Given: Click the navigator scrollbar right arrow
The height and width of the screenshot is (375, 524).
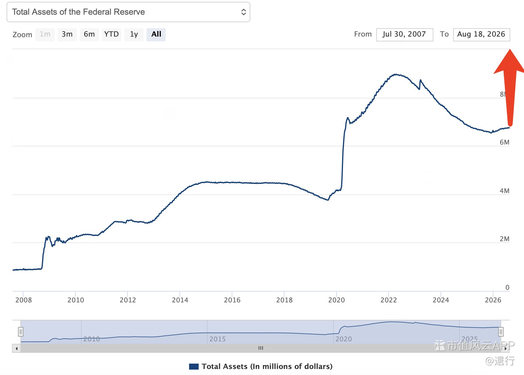Looking at the screenshot, I should tap(506, 348).
